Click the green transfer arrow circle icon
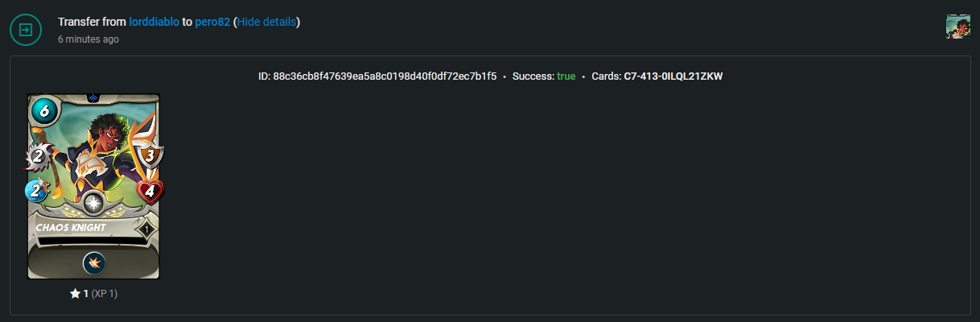This screenshot has width=980, height=322. coord(26,30)
